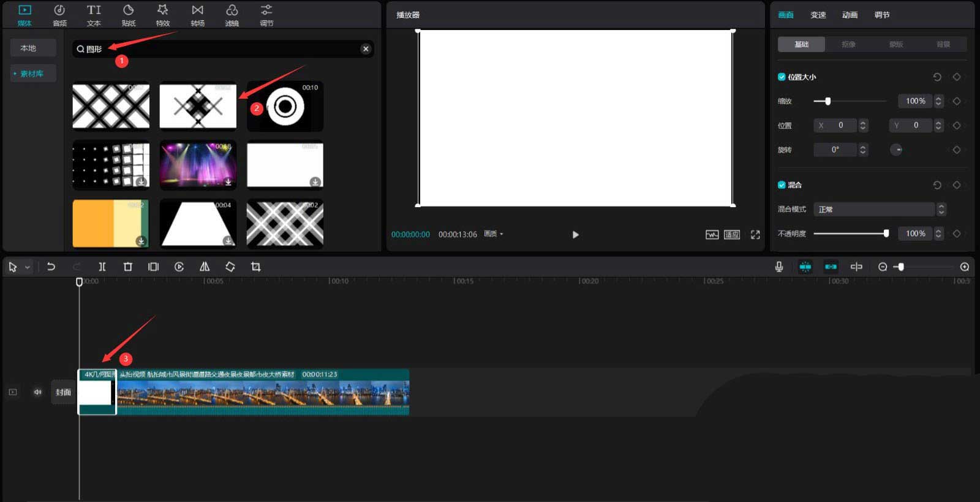Select the mirror flip tool icon
980x502 pixels.
205,267
